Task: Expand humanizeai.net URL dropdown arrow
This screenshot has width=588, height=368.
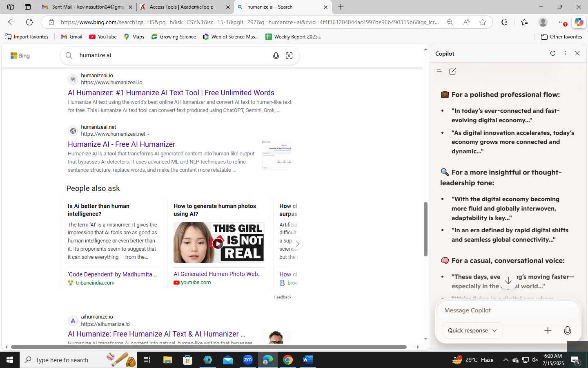Action: coord(148,135)
